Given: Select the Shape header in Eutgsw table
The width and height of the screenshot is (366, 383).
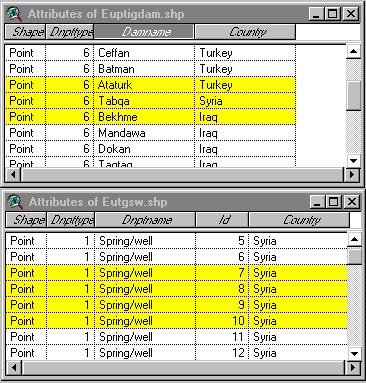Looking at the screenshot, I should pos(26,220).
